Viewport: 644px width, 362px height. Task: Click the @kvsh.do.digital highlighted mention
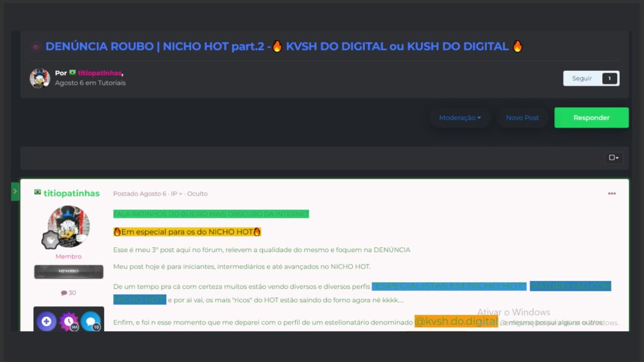pyautogui.click(x=456, y=321)
